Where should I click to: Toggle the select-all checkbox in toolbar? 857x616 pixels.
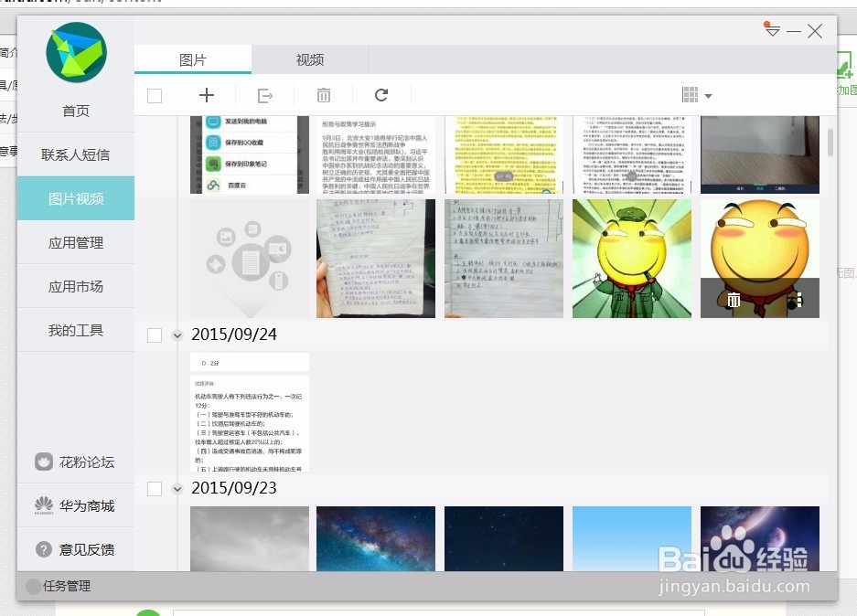click(155, 96)
